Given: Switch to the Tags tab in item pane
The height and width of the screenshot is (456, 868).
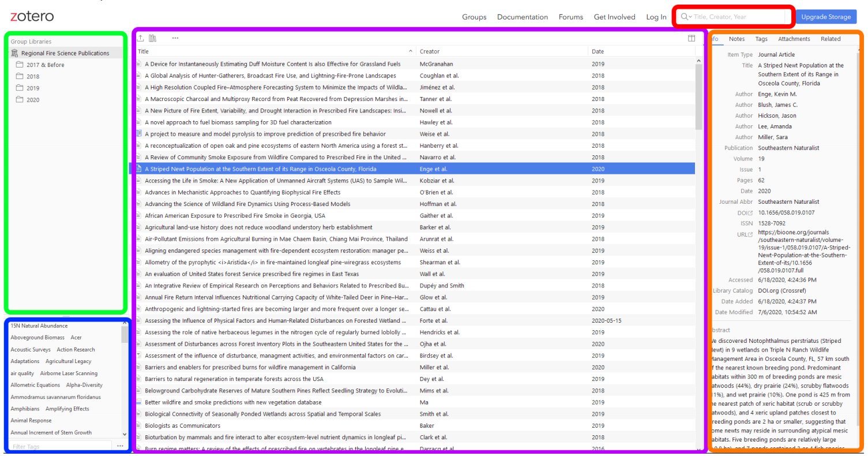Looking at the screenshot, I should (x=761, y=39).
